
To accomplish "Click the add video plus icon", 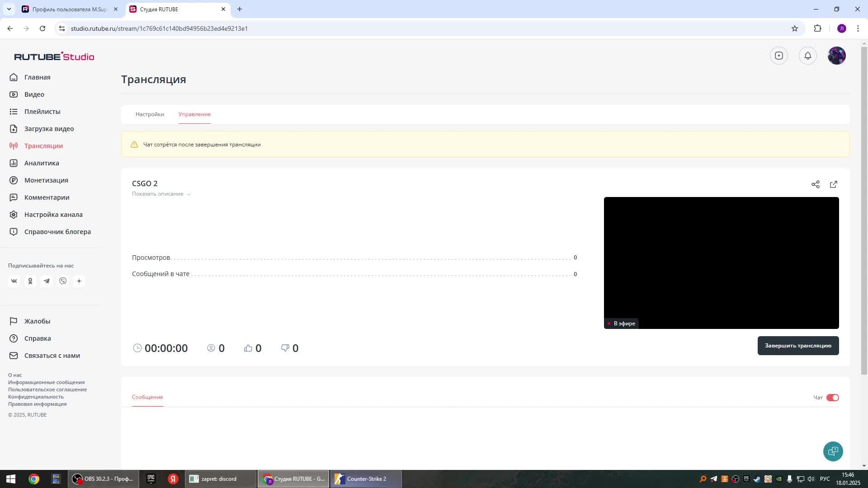I will pyautogui.click(x=779, y=56).
